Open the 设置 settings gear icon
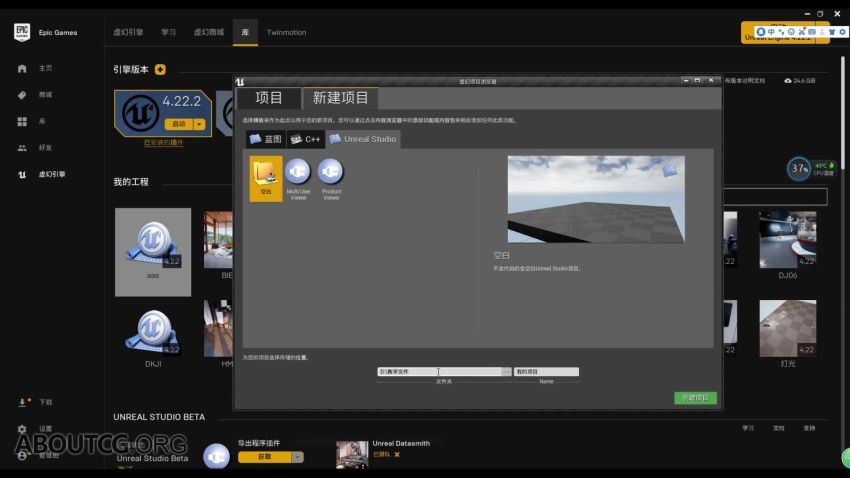850x478 pixels. click(x=22, y=429)
